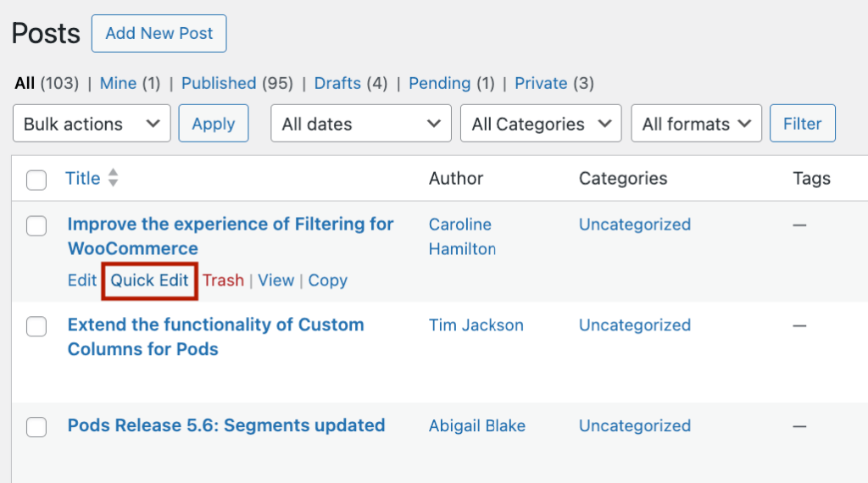
Task: Open author Tim Jackson's posts
Action: 476,325
